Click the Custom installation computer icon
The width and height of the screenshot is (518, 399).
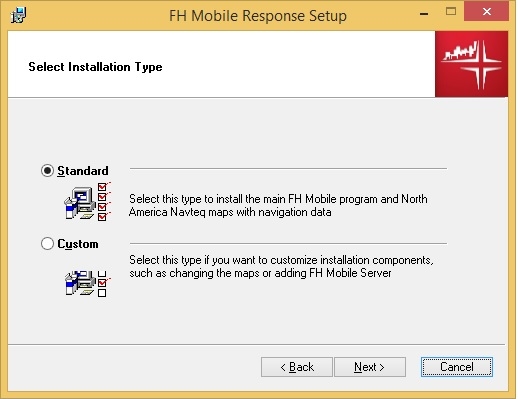(80, 283)
